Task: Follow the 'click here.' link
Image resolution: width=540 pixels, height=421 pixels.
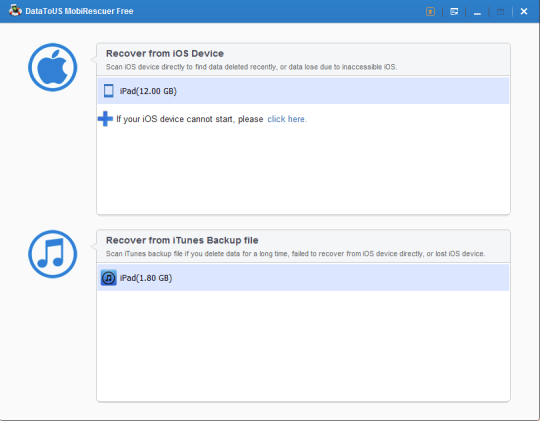Action: pos(287,119)
